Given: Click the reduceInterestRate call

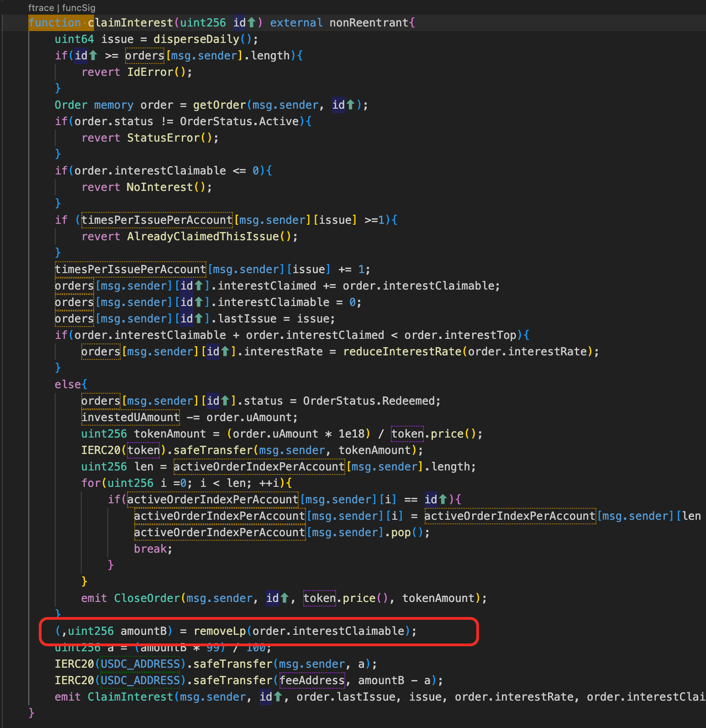Looking at the screenshot, I should [402, 352].
